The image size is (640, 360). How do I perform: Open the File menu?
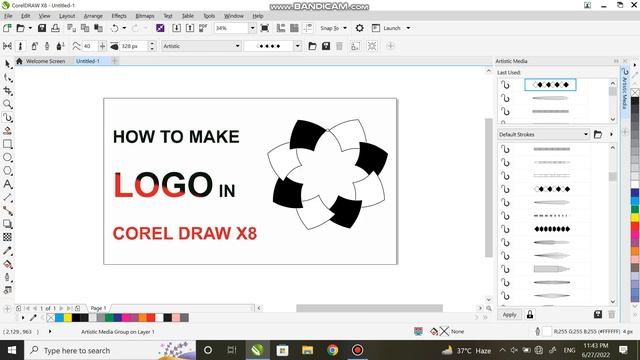pyautogui.click(x=8, y=16)
